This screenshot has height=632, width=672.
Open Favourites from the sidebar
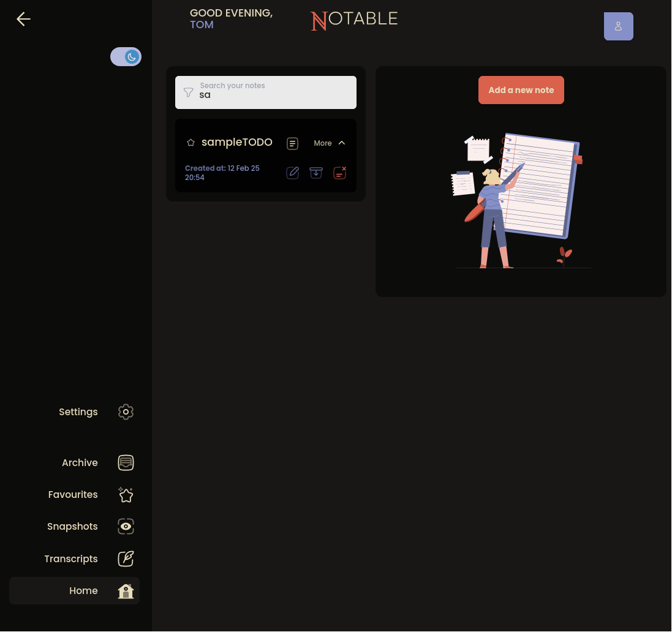point(73,494)
